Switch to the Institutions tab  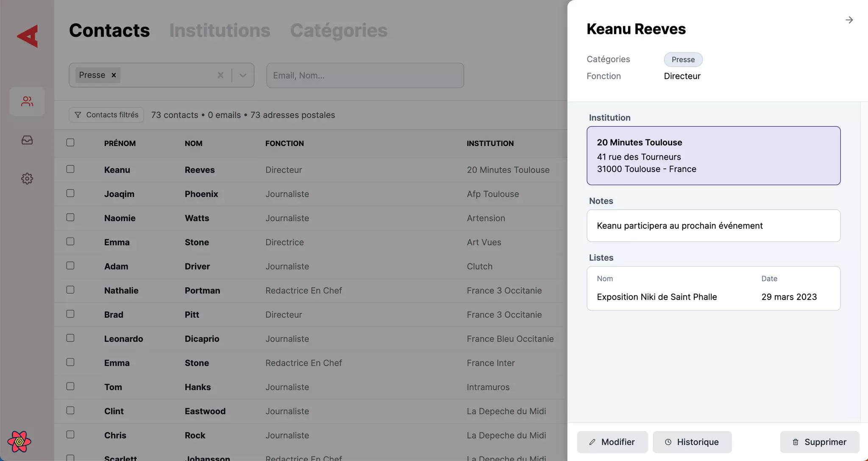point(220,31)
